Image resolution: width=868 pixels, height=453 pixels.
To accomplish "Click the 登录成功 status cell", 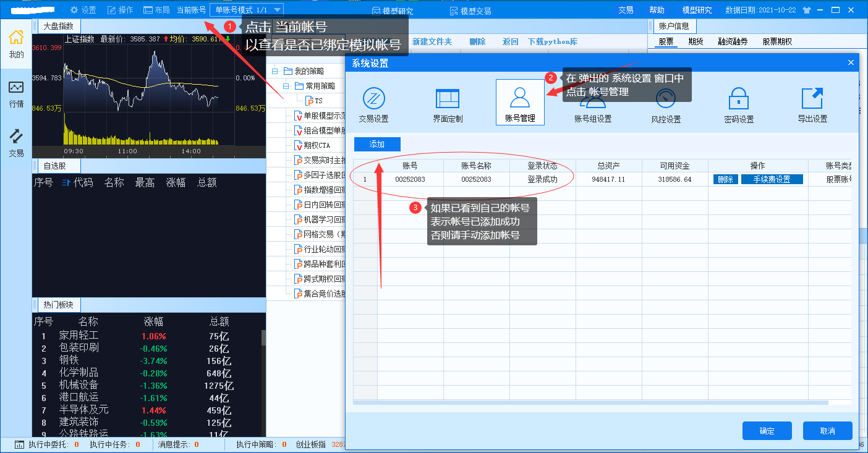I will pos(542,179).
